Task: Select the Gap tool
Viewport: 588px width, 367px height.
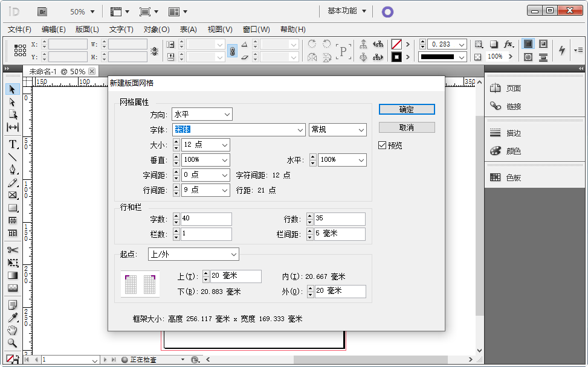Action: (x=12, y=127)
